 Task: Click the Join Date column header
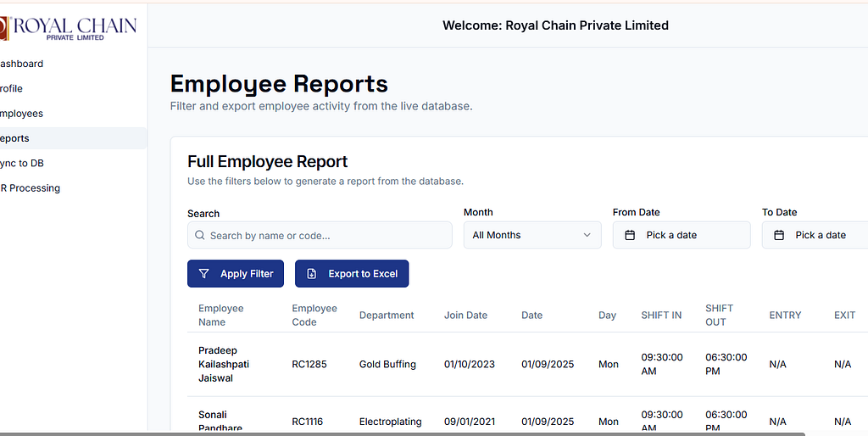pos(465,316)
